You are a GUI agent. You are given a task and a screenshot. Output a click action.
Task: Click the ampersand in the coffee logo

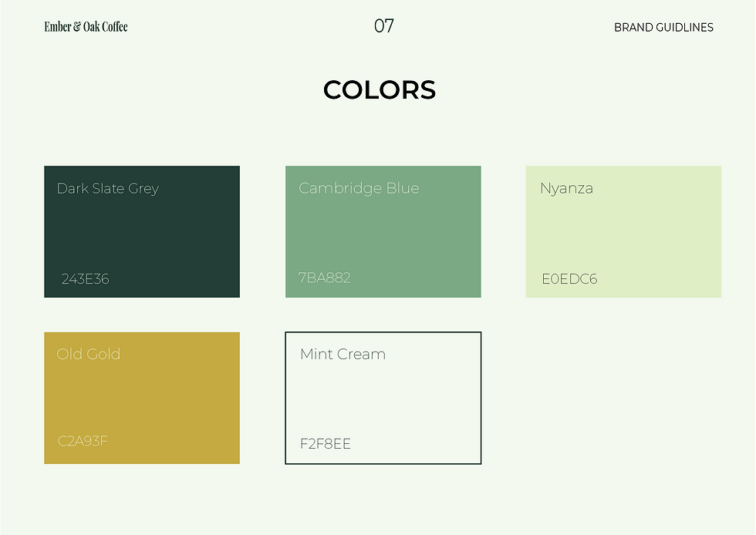77,26
